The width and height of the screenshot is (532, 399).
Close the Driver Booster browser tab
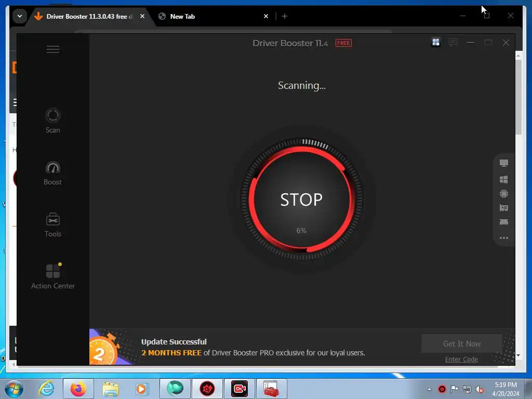[x=142, y=16]
